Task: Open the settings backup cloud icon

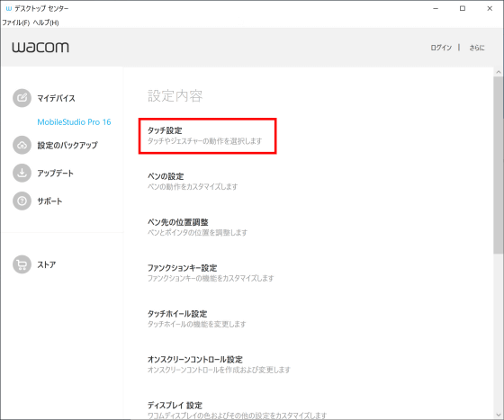Action: click(22, 145)
